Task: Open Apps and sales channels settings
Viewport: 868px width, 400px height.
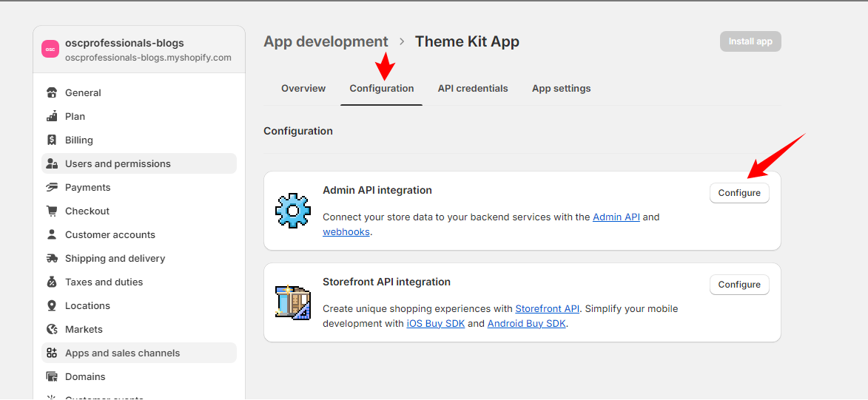Action: click(122, 353)
